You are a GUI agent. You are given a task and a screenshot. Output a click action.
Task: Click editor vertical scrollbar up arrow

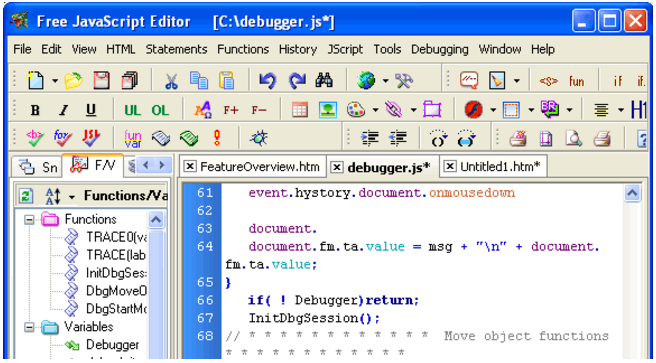coord(632,193)
